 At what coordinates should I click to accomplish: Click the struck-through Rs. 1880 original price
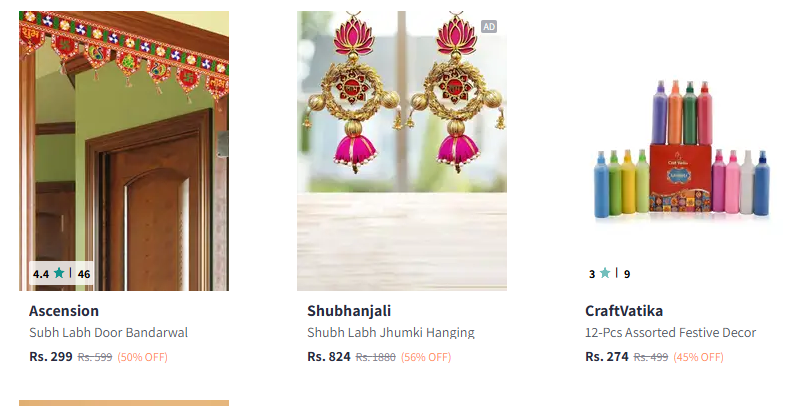click(375, 357)
